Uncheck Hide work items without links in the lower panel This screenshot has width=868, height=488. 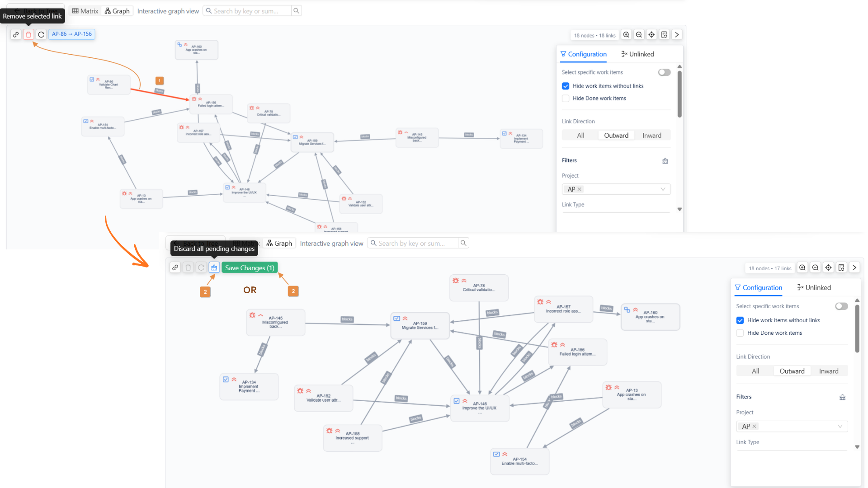pos(740,320)
